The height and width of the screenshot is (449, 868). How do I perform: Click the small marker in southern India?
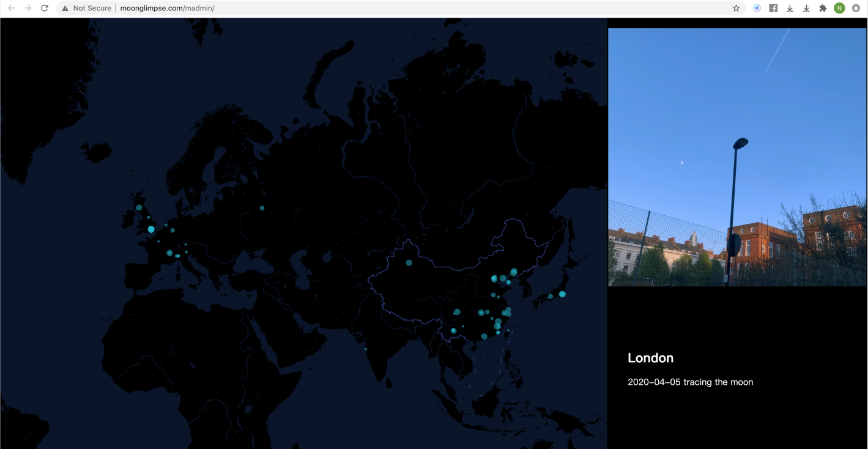(366, 349)
